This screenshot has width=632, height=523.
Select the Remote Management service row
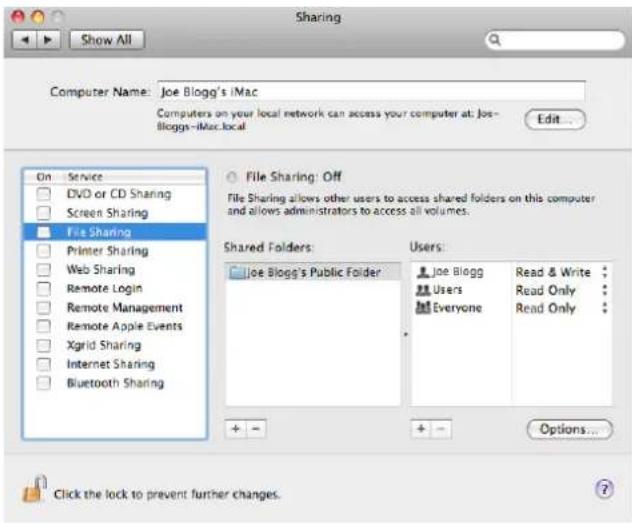click(x=115, y=307)
